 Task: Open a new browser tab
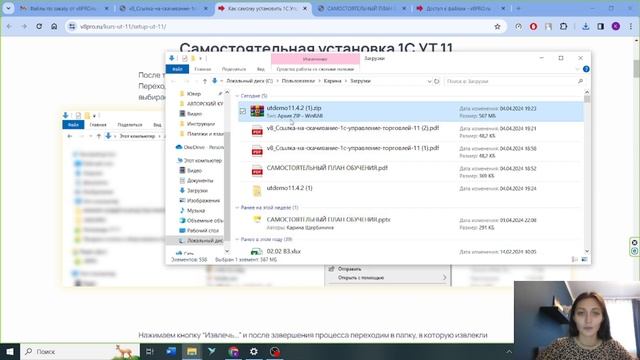coord(518,9)
